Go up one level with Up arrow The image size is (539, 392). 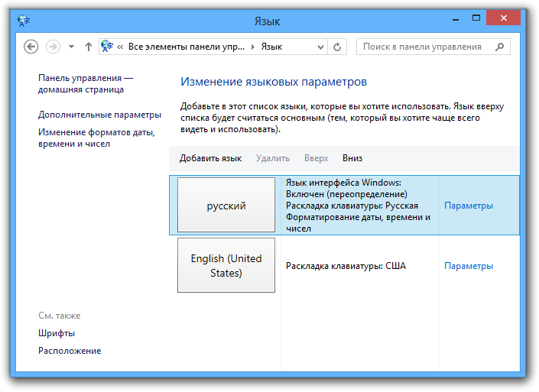click(x=89, y=47)
